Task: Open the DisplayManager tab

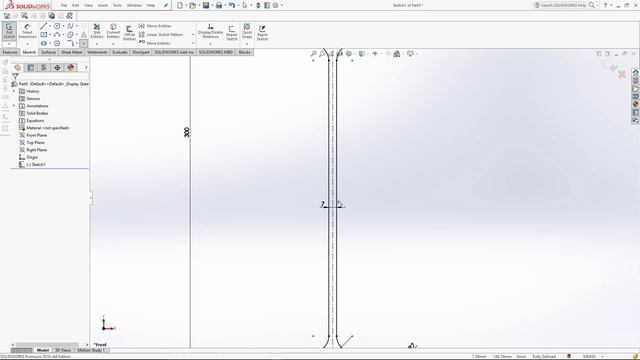Action: pos(71,68)
